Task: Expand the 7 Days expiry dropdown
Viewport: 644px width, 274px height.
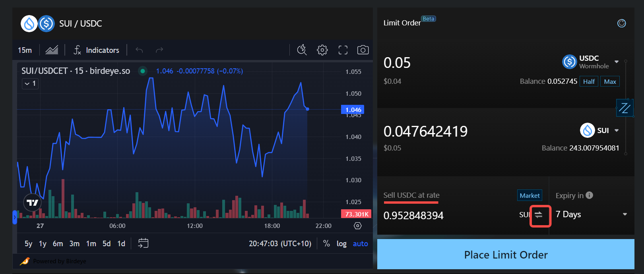Action: 591,214
